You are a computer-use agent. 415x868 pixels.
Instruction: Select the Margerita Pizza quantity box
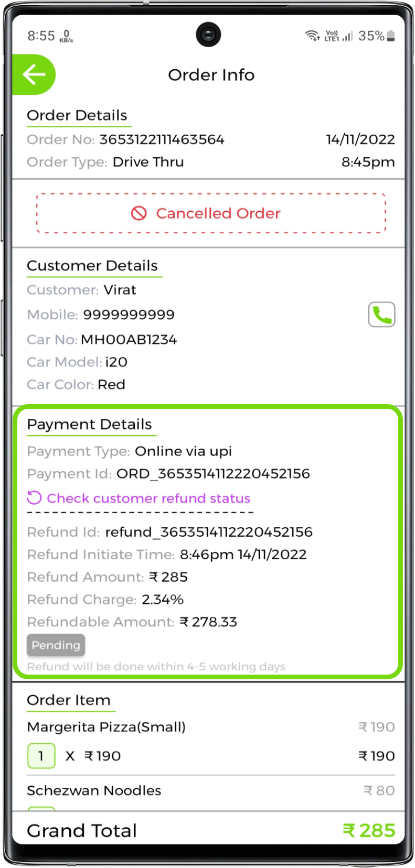tap(41, 756)
